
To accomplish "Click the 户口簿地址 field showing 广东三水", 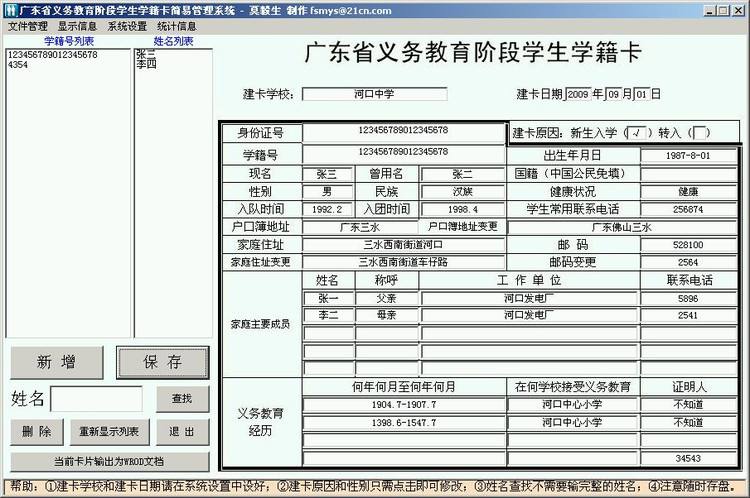I will click(361, 227).
